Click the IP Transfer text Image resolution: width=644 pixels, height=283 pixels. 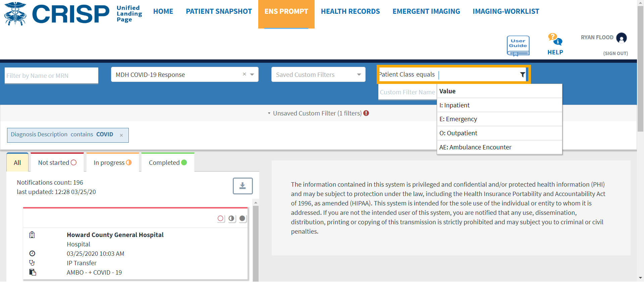click(82, 263)
